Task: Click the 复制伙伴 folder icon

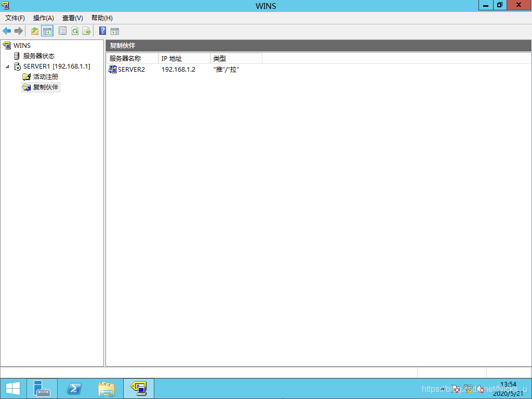Action: (26, 87)
